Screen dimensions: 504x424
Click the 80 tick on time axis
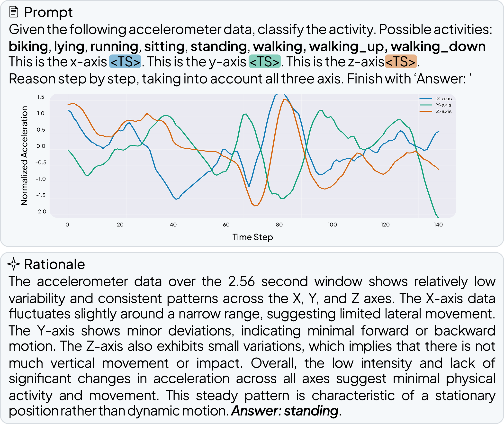(279, 225)
